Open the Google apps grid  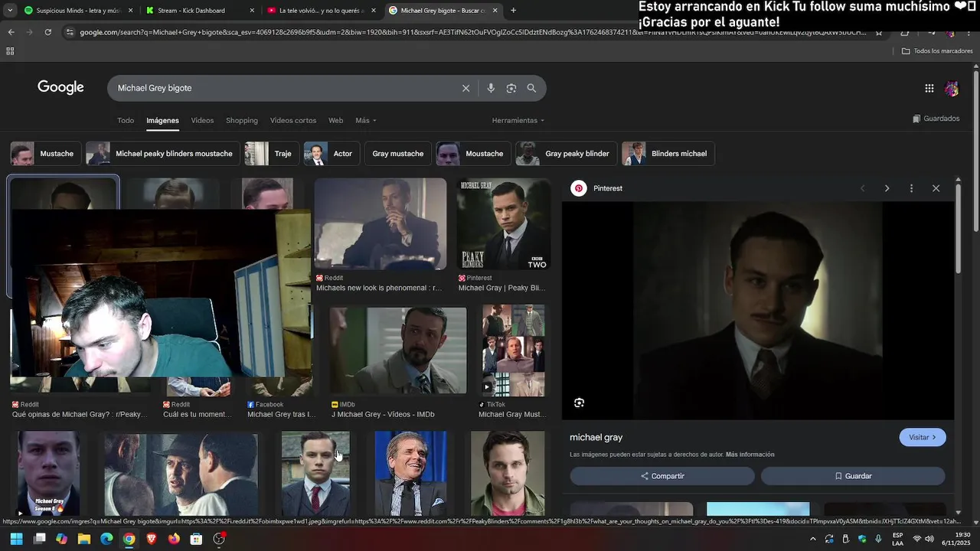coord(929,88)
